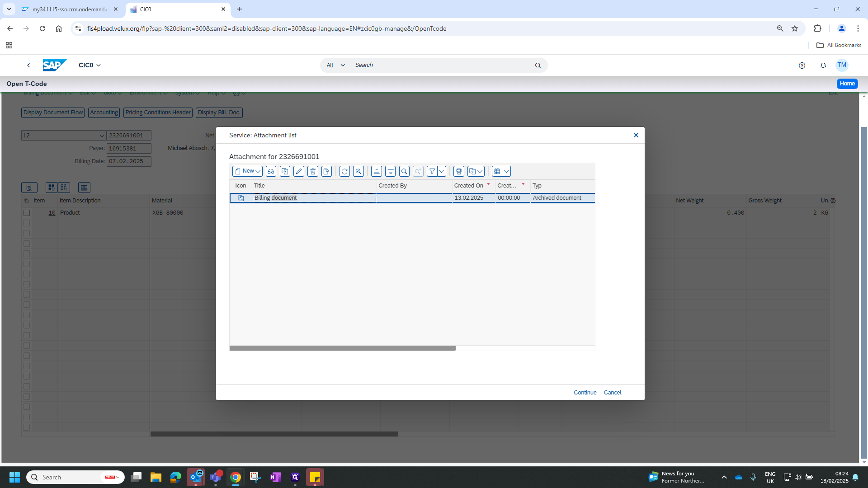Click the SAP logo
868x488 pixels.
55,65
